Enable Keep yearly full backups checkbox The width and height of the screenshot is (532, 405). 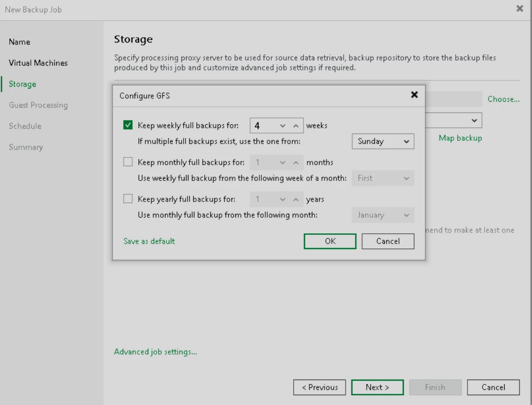tap(128, 199)
